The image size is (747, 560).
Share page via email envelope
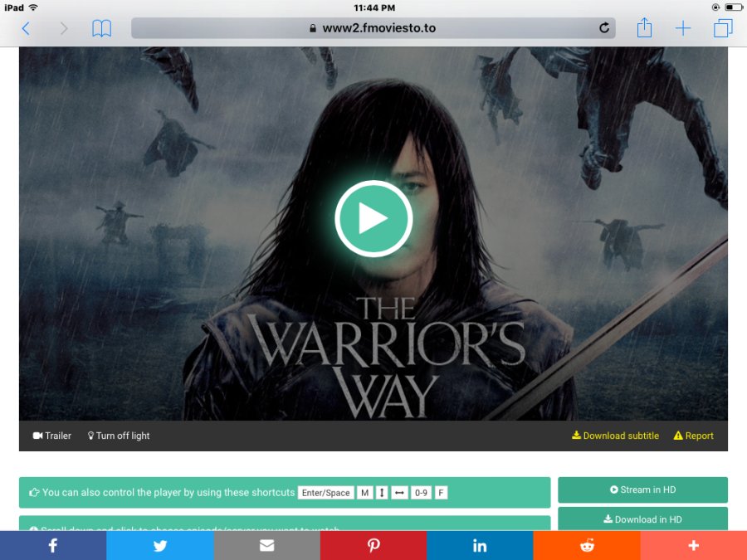point(266,545)
